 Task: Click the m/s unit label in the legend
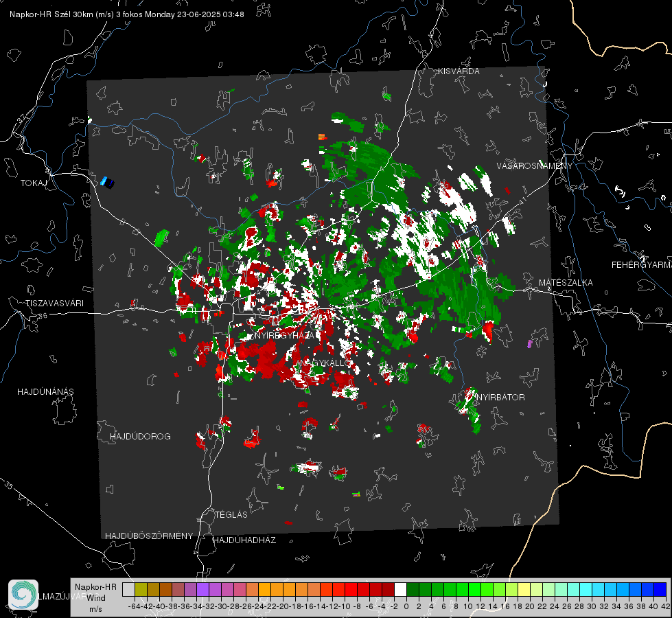[95, 608]
